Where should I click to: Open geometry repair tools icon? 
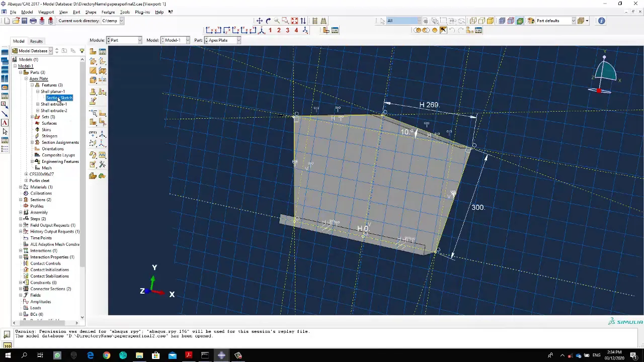[102, 164]
